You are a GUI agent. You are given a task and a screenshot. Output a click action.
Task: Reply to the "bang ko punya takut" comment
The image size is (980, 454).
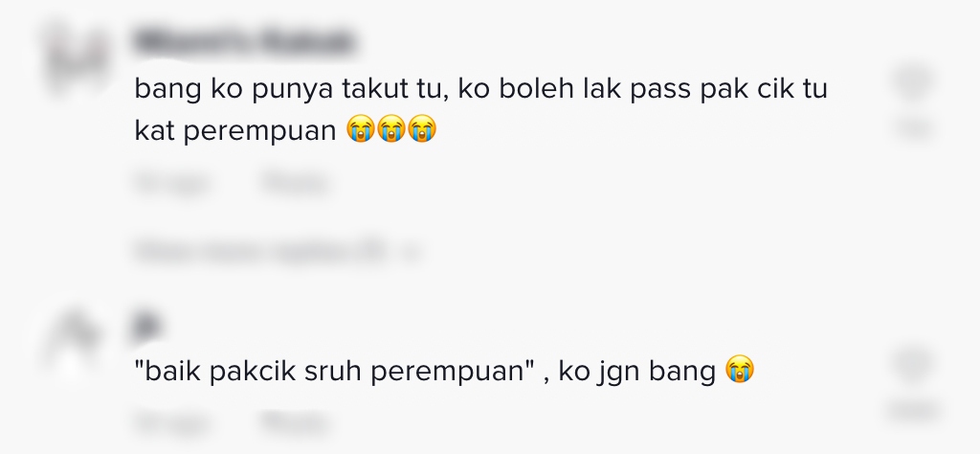coord(295,184)
